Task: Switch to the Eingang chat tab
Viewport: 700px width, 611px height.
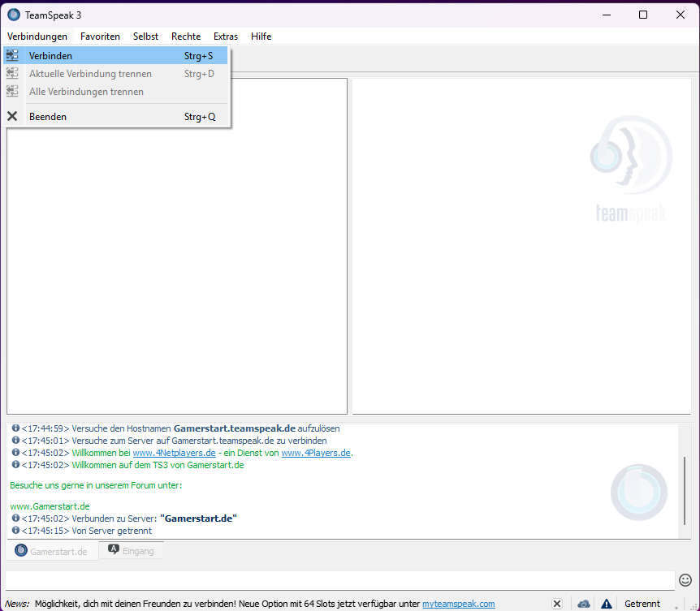Action: tap(131, 551)
